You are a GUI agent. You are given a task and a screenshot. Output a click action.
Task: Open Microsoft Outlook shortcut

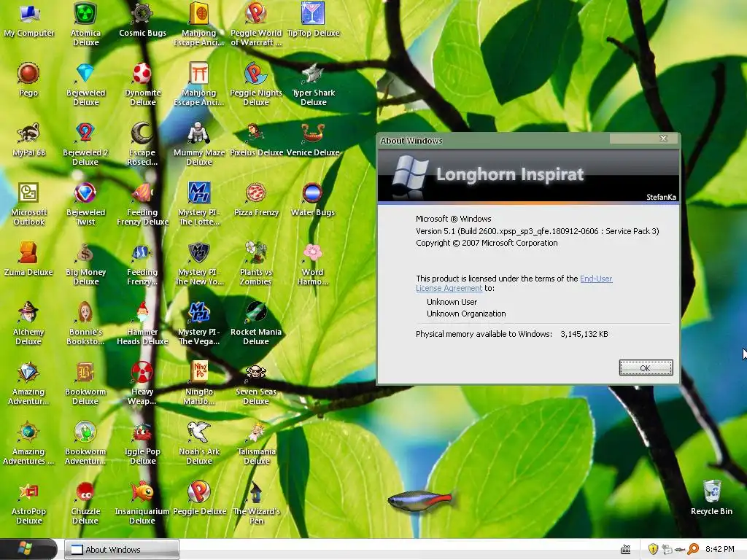pos(28,203)
